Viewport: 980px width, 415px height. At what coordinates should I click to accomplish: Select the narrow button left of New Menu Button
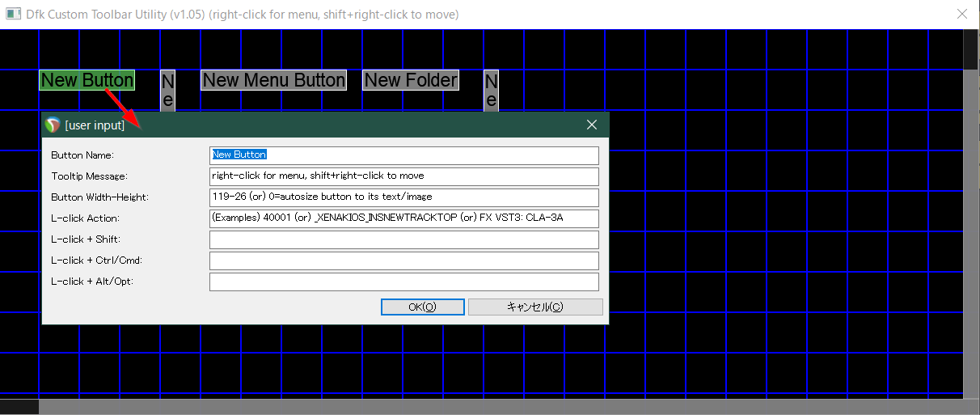(167, 90)
